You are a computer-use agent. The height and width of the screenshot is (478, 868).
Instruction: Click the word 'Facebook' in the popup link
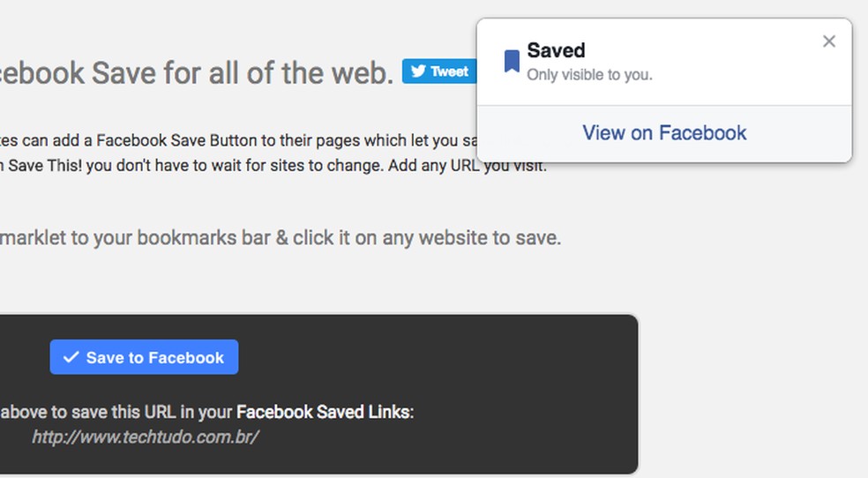[x=702, y=133]
